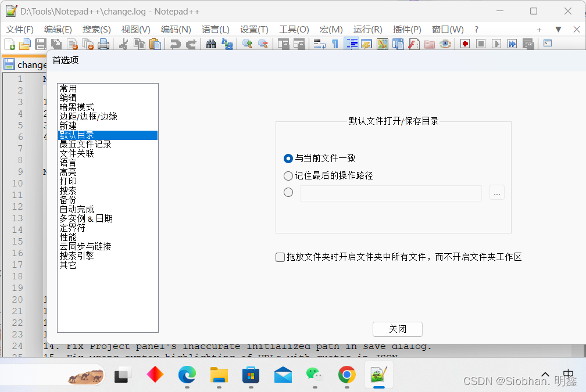Click the '关闭' button in preferences
This screenshot has height=392, width=586.
click(397, 329)
